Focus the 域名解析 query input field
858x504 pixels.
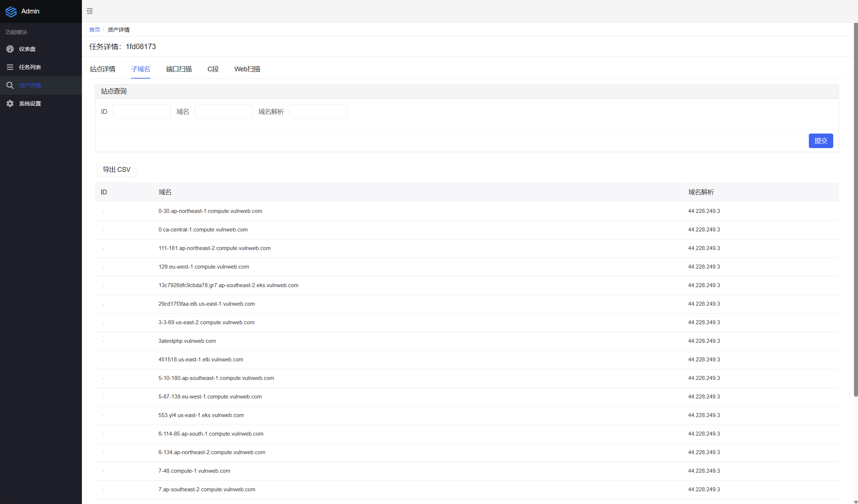coord(318,111)
